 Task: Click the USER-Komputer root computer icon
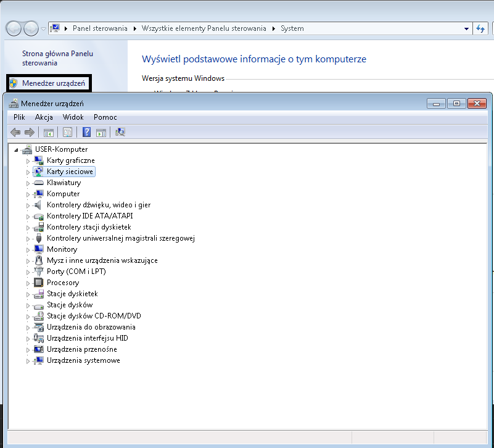27,149
